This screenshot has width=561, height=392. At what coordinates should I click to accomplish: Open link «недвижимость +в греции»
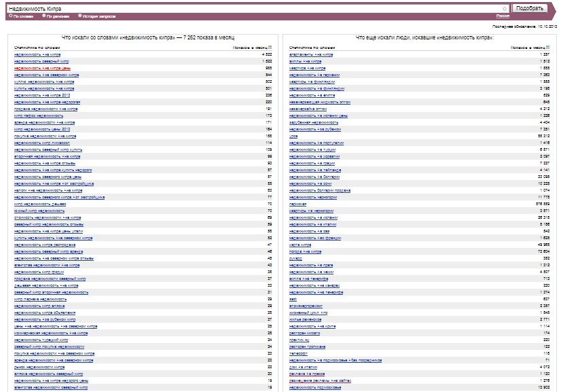tap(312, 164)
